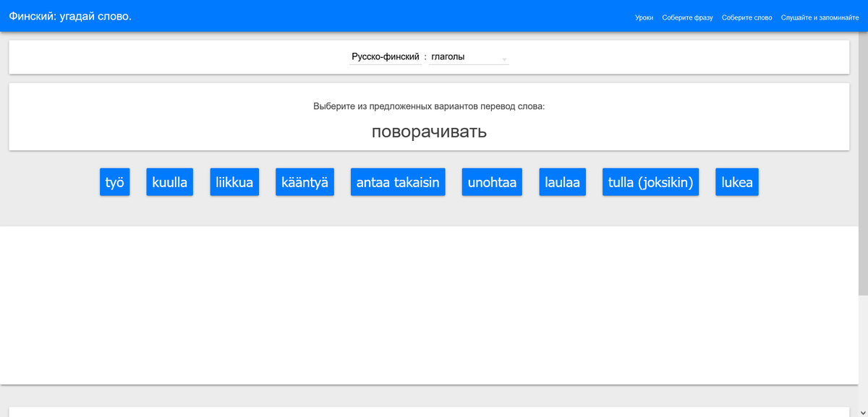Go to 'Соберите фразу' page

point(687,17)
